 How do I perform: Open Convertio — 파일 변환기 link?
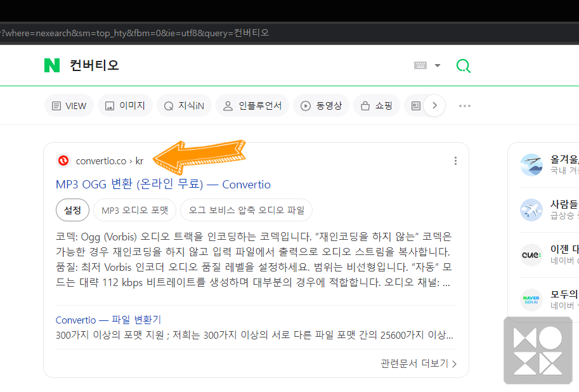point(108,320)
